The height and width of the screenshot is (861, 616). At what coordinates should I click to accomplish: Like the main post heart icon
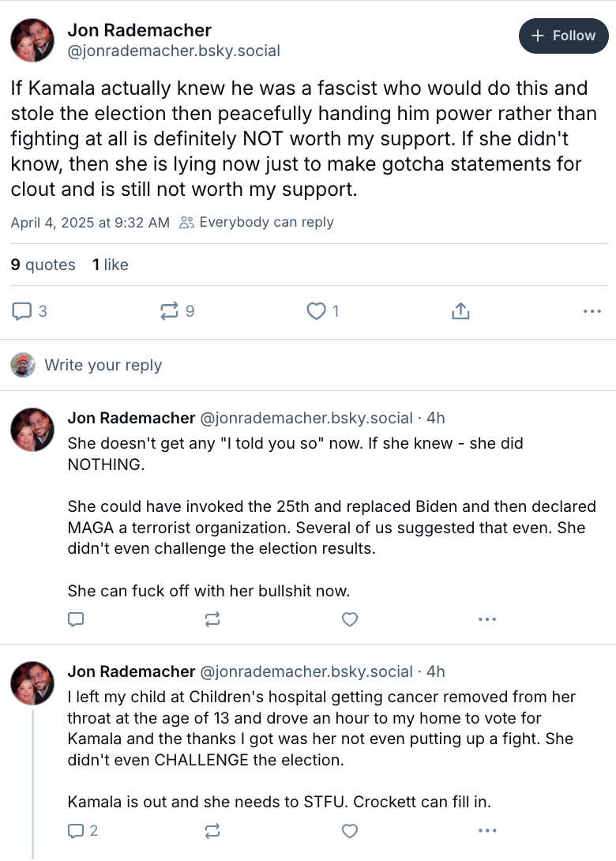(317, 311)
